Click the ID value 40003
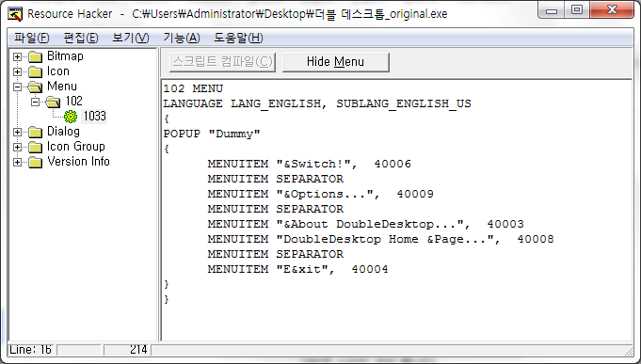 coord(505,224)
